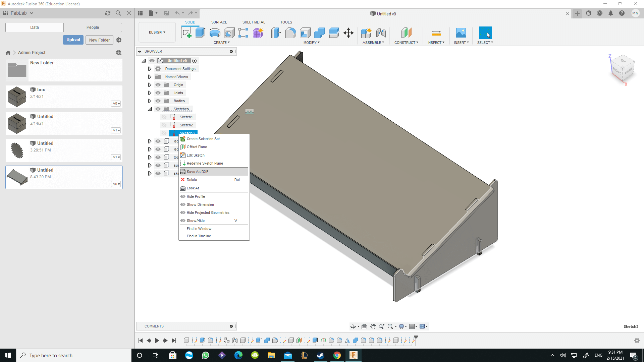This screenshot has width=644, height=362.
Task: Open the Admin Project breadcrumb
Action: tap(32, 53)
